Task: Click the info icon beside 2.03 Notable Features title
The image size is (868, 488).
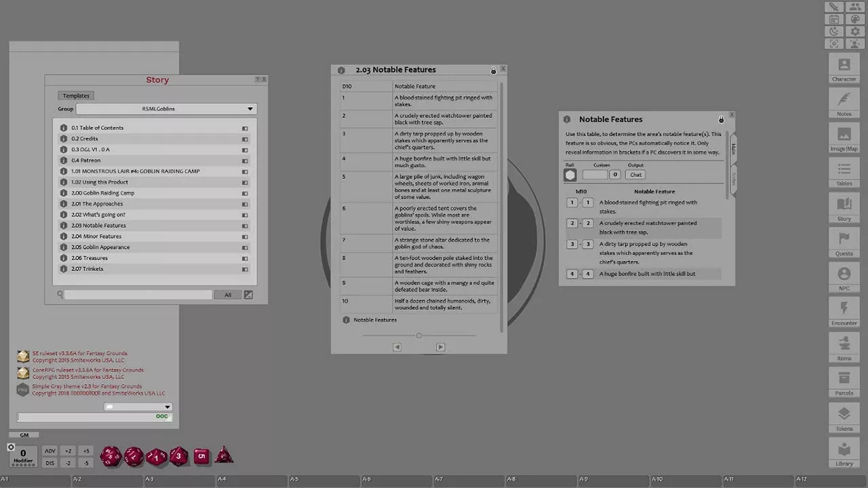Action: [x=341, y=70]
